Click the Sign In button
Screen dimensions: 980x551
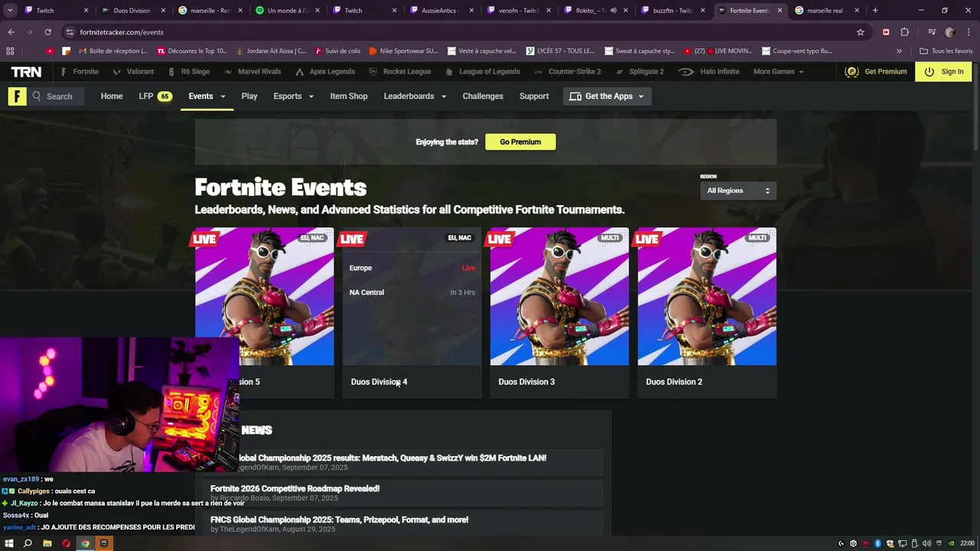[x=943, y=71]
